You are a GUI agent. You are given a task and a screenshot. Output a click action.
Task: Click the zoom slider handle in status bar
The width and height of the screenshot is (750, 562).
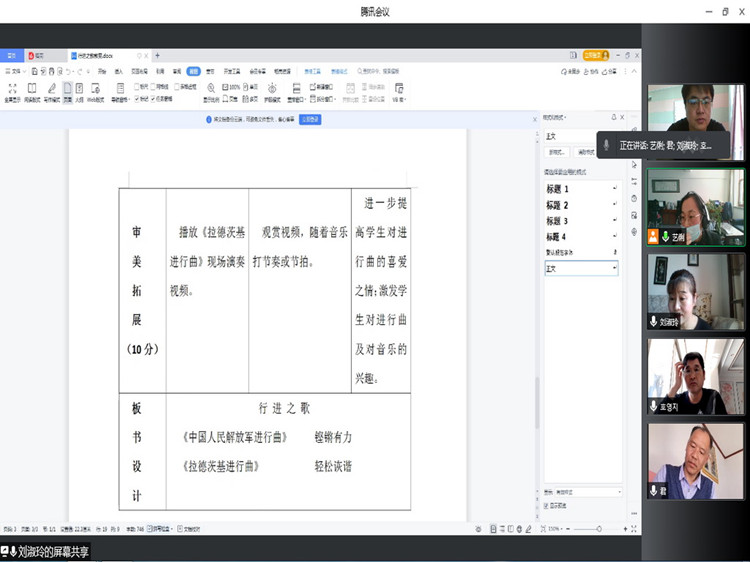coord(599,529)
